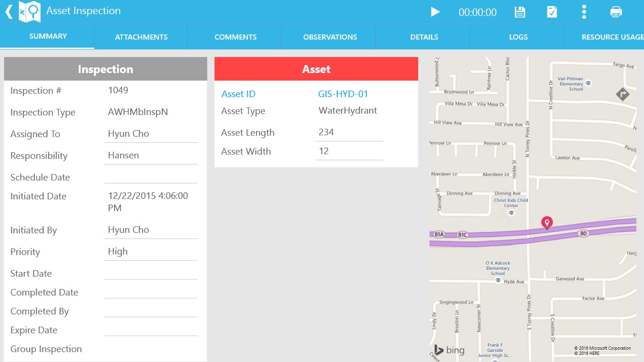View the Details tab
The height and width of the screenshot is (362, 644).
point(423,36)
